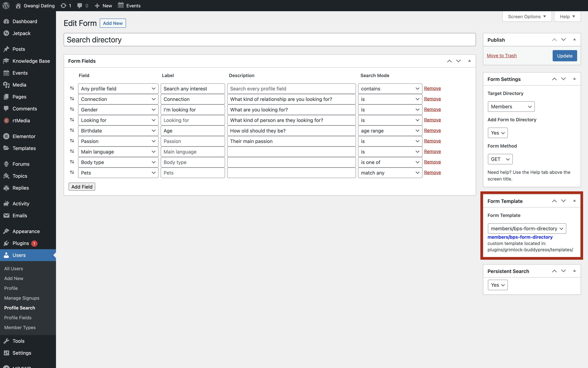Click the reorder handle for Pets row
Image resolution: width=588 pixels, height=368 pixels.
coord(72,173)
